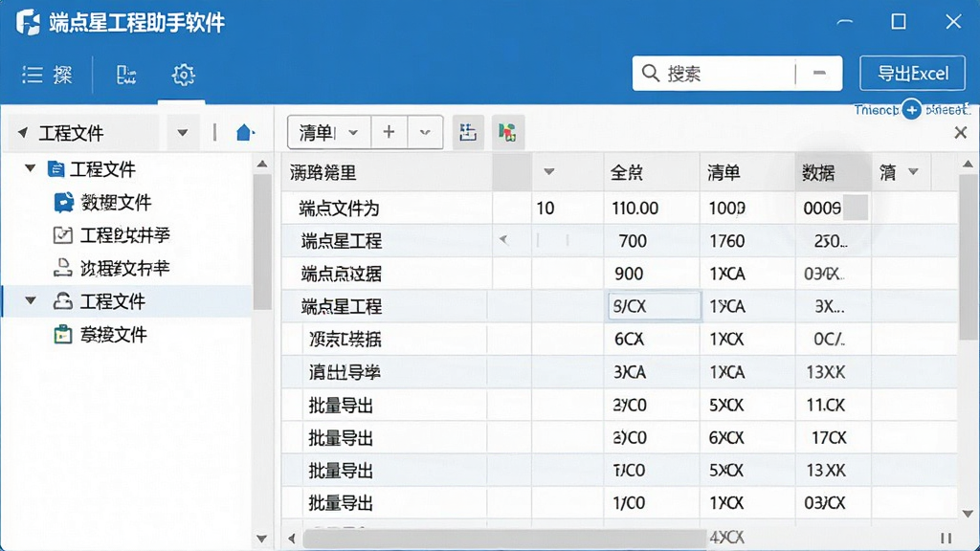The height and width of the screenshot is (551, 980).
Task: Click the table scroll down arrow
Action: [x=969, y=514]
